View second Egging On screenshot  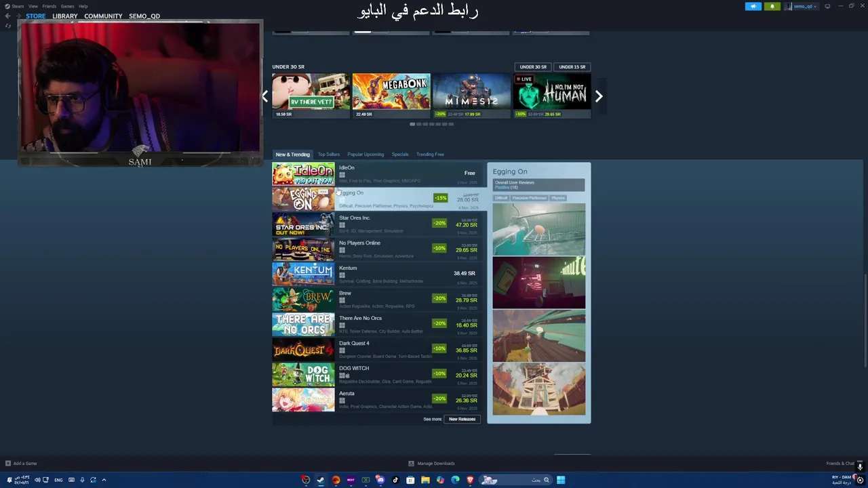click(x=539, y=283)
